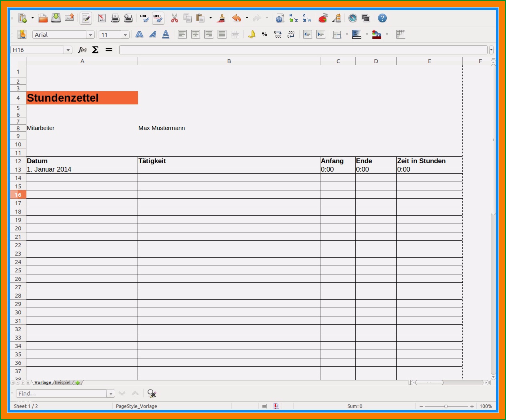Adjust the zoom slider handle
The image size is (506, 420).
click(x=446, y=406)
